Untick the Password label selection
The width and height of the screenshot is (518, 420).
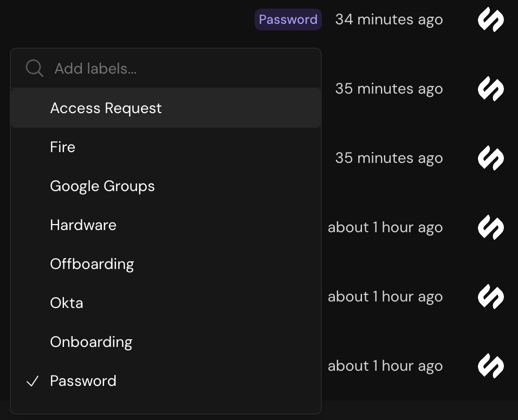pyautogui.click(x=83, y=381)
